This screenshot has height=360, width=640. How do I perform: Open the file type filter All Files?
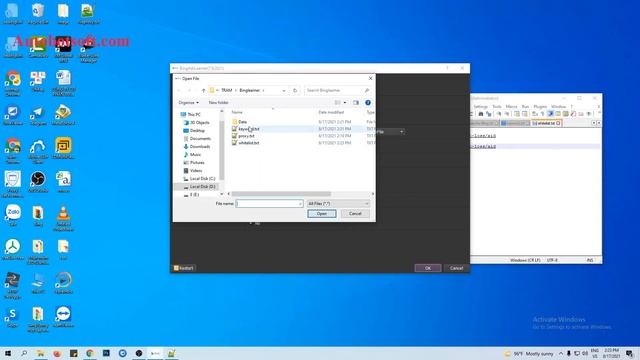point(338,203)
